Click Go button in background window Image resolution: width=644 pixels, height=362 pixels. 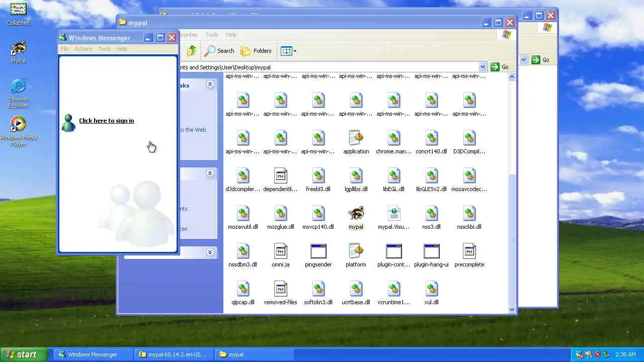coord(541,60)
